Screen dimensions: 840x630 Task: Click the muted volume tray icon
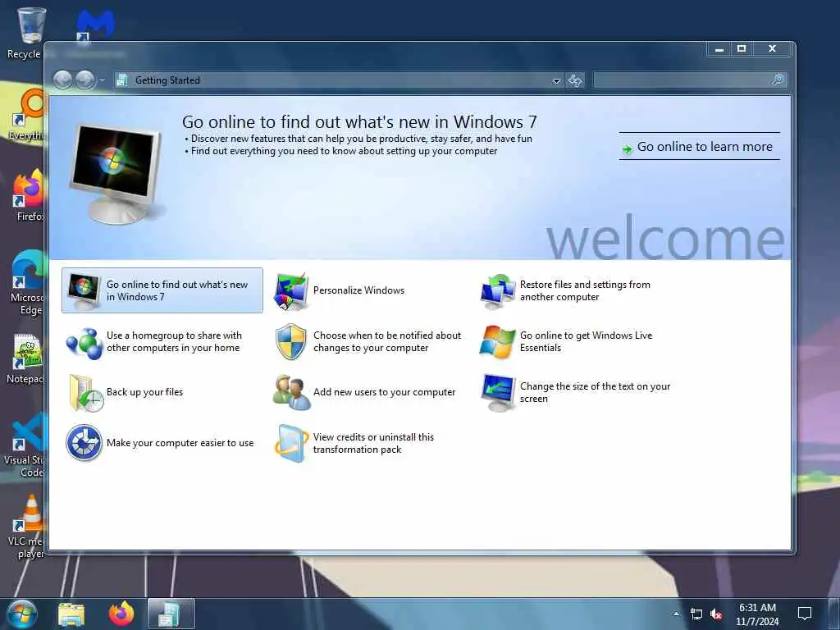tap(716, 614)
